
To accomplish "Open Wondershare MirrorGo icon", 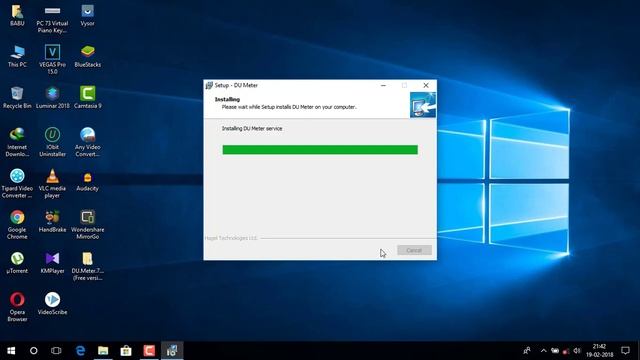I will coord(87,224).
